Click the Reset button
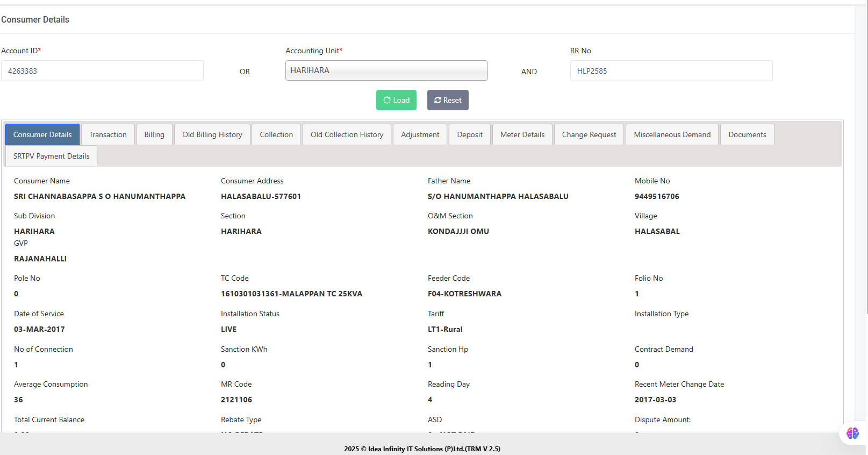Image resolution: width=868 pixels, height=455 pixels. (x=448, y=100)
